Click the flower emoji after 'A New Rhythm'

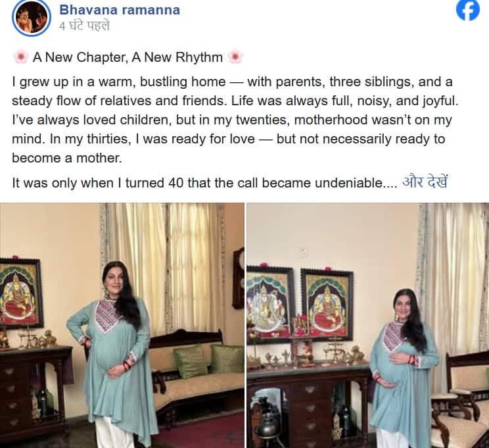235,57
